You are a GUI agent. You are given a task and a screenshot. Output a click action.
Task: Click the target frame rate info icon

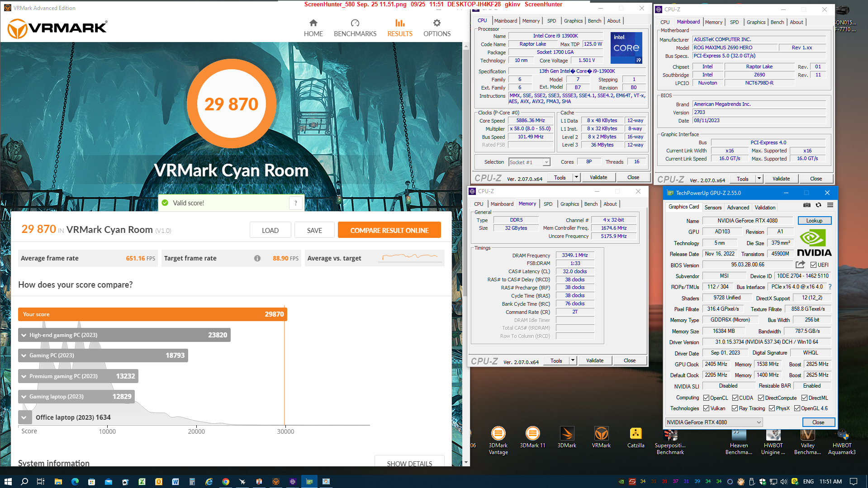click(257, 258)
